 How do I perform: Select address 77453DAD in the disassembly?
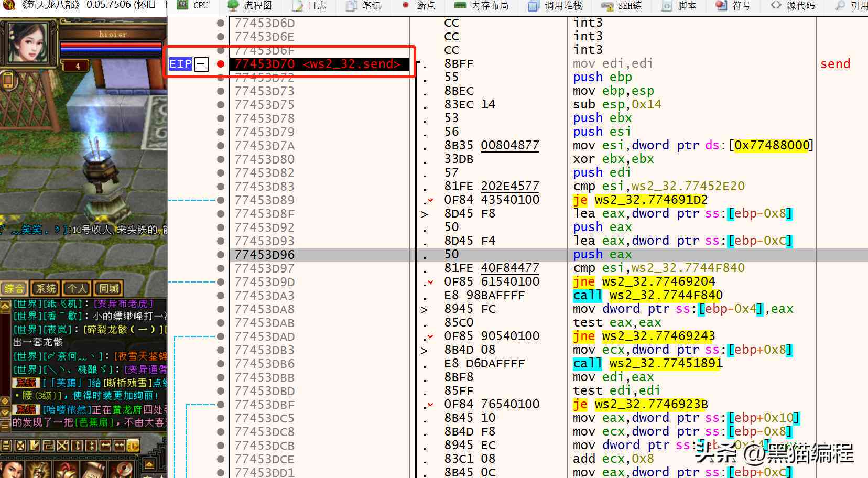264,336
